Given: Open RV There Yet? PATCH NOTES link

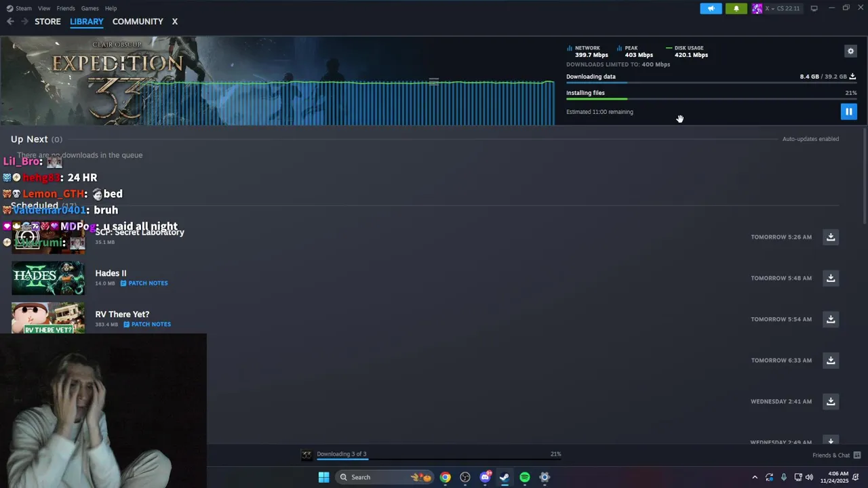Looking at the screenshot, I should pyautogui.click(x=147, y=325).
